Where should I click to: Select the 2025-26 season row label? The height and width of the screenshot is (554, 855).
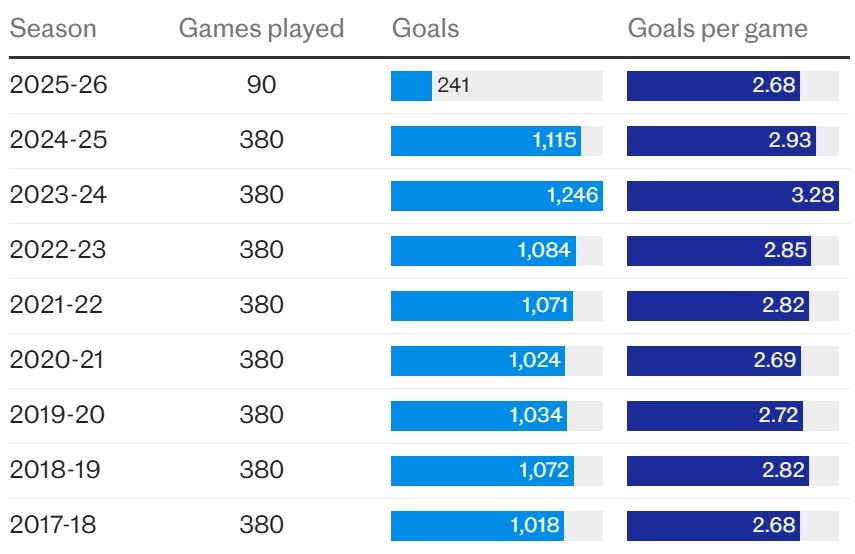pos(58,85)
